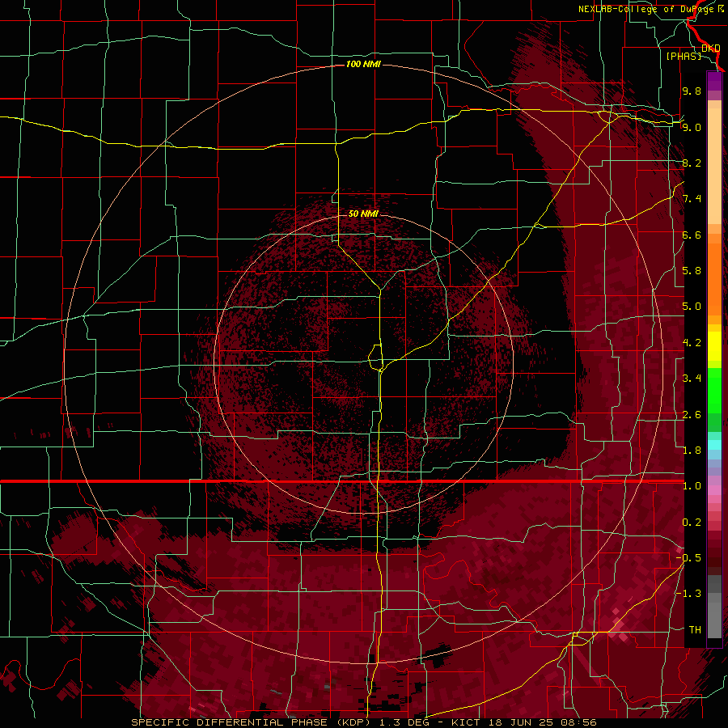
Task: Click the 50 NMI range ring label
Action: pyautogui.click(x=363, y=214)
